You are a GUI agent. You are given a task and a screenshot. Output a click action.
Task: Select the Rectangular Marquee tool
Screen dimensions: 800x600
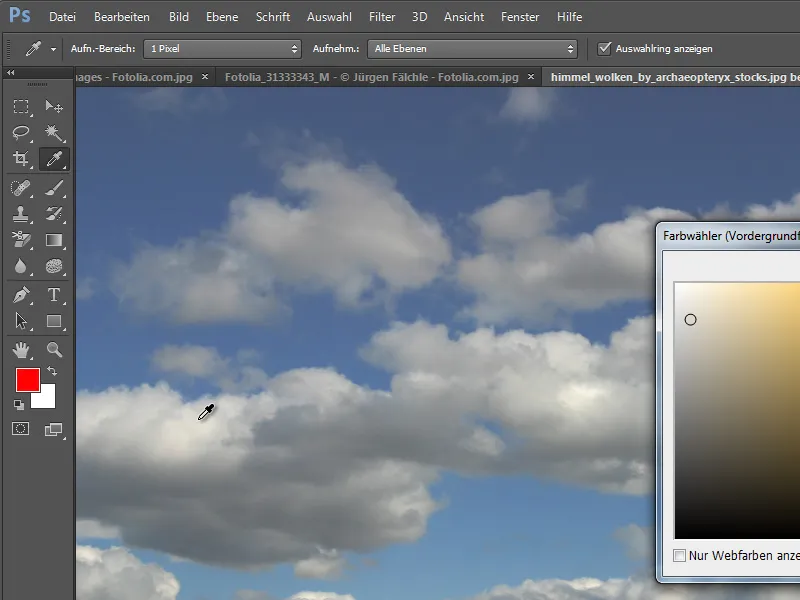tap(21, 106)
